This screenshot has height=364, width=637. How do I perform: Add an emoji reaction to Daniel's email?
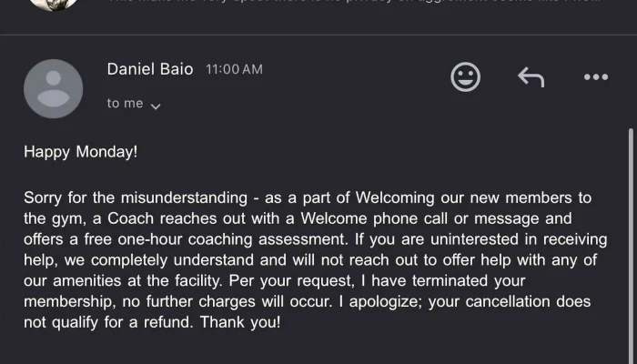click(x=465, y=76)
